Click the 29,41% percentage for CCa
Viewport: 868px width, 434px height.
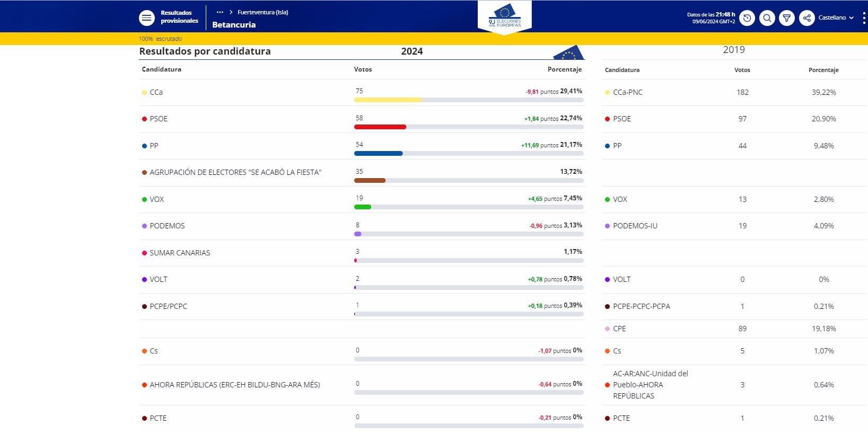571,91
